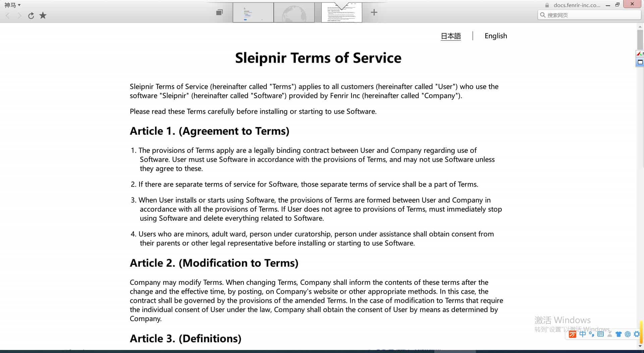The image size is (644, 353).
Task: Click the IME AI swirl icon
Action: click(x=628, y=334)
